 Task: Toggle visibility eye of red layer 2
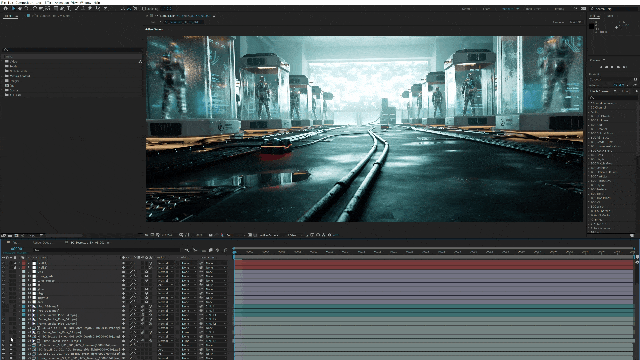pos(3,267)
